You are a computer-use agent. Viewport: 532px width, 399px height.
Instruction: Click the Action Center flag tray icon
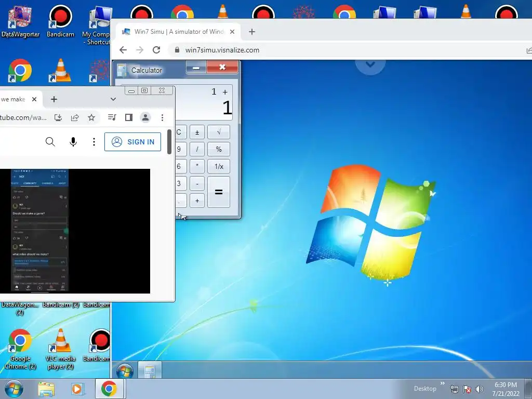(x=467, y=389)
